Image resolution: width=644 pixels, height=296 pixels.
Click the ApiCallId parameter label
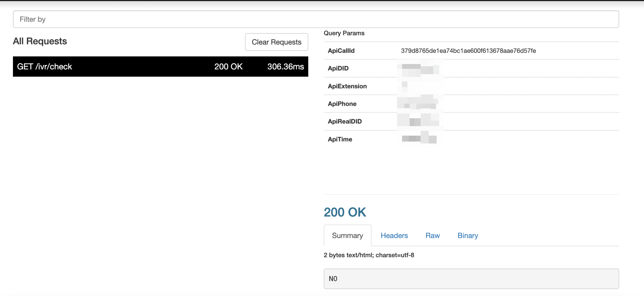click(341, 51)
